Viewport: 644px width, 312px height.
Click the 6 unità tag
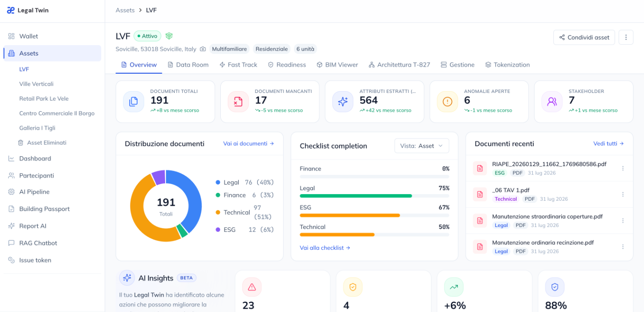click(x=305, y=49)
